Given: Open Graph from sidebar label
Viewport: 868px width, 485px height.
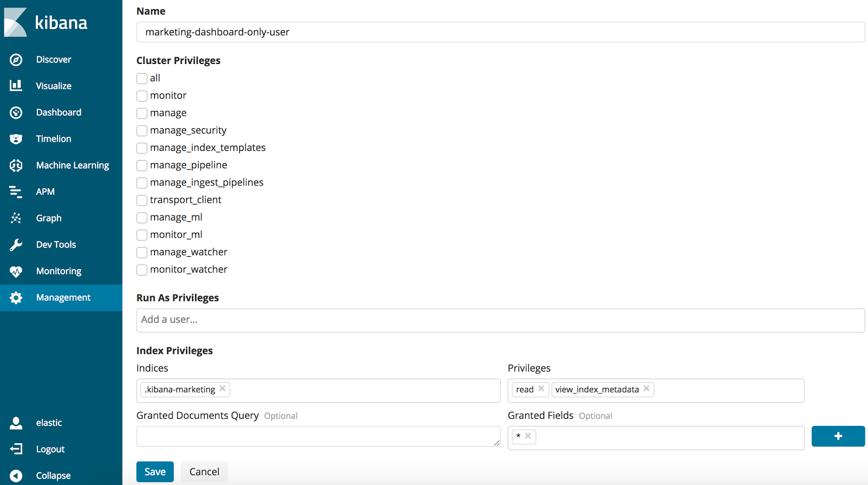Looking at the screenshot, I should point(49,218).
